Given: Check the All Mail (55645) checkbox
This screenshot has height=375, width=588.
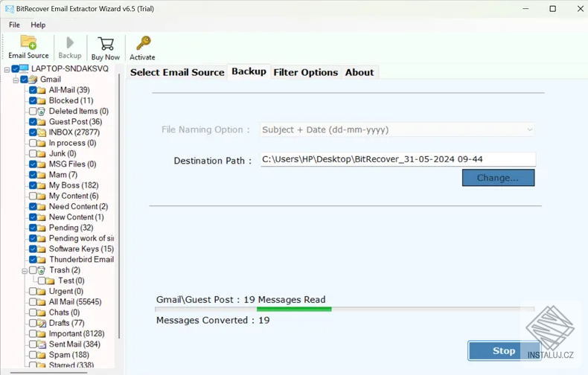Looking at the screenshot, I should pyautogui.click(x=33, y=302).
